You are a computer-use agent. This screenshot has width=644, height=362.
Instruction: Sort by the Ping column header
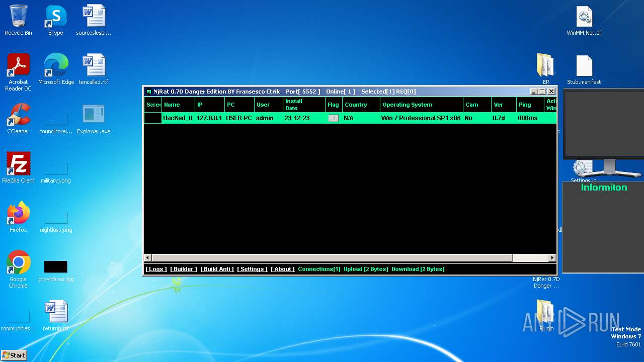(530, 105)
